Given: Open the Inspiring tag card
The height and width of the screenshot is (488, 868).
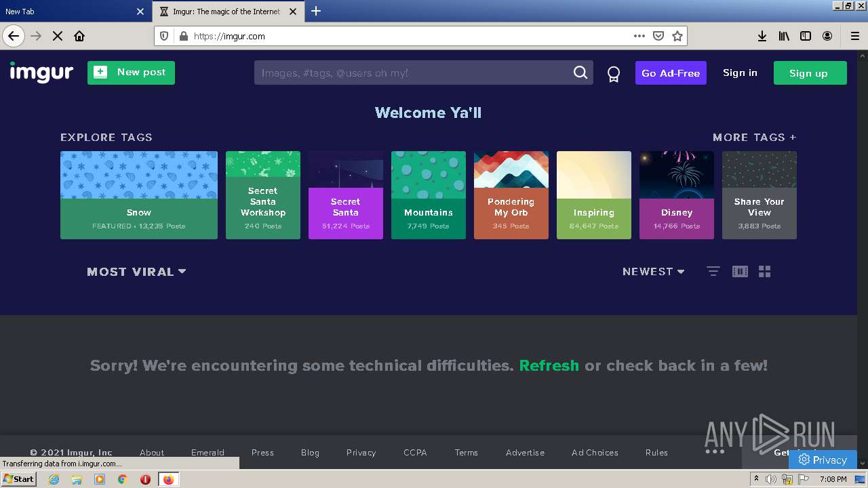Looking at the screenshot, I should (594, 195).
